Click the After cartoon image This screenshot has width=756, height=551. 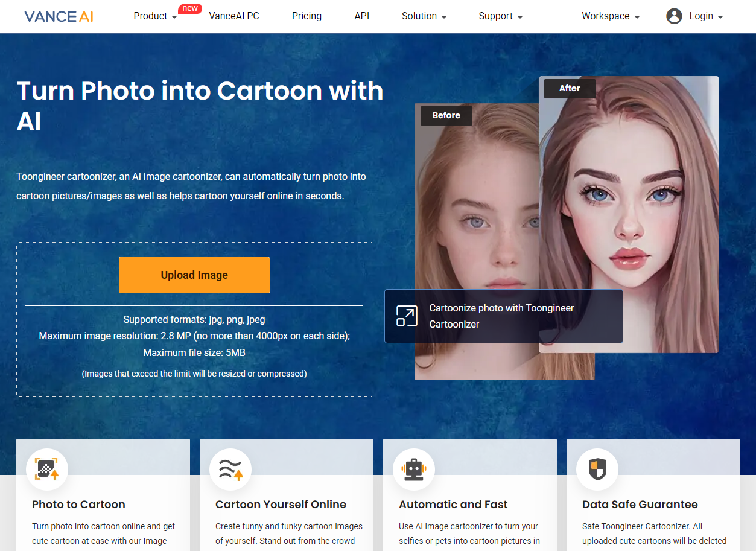629,214
